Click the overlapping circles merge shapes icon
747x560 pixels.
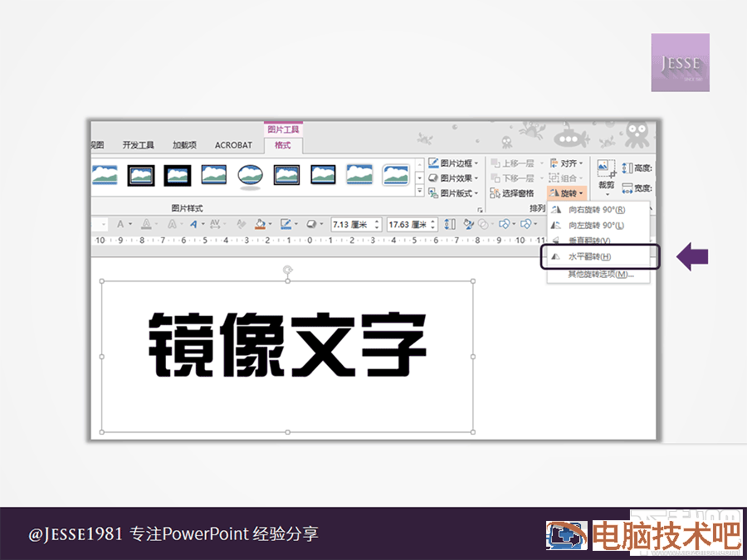[483, 224]
